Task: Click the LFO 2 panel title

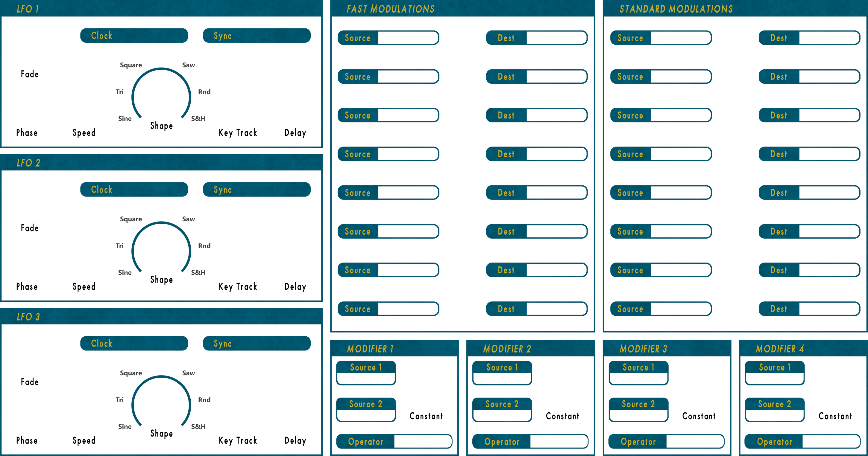Action: 28,163
